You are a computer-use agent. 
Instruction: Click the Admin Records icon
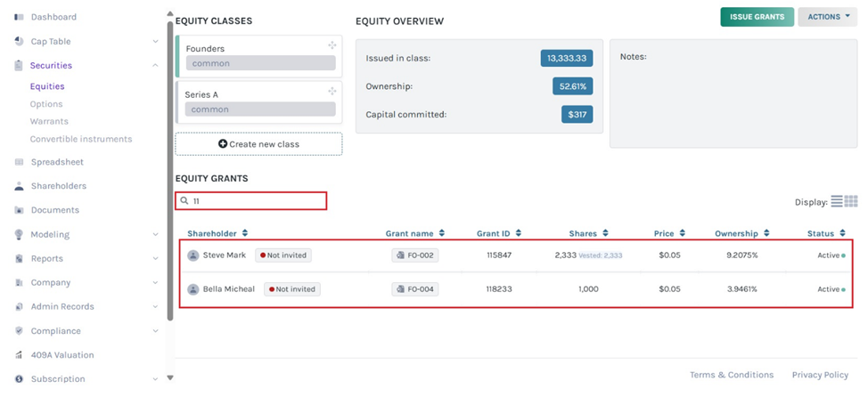[x=20, y=306]
